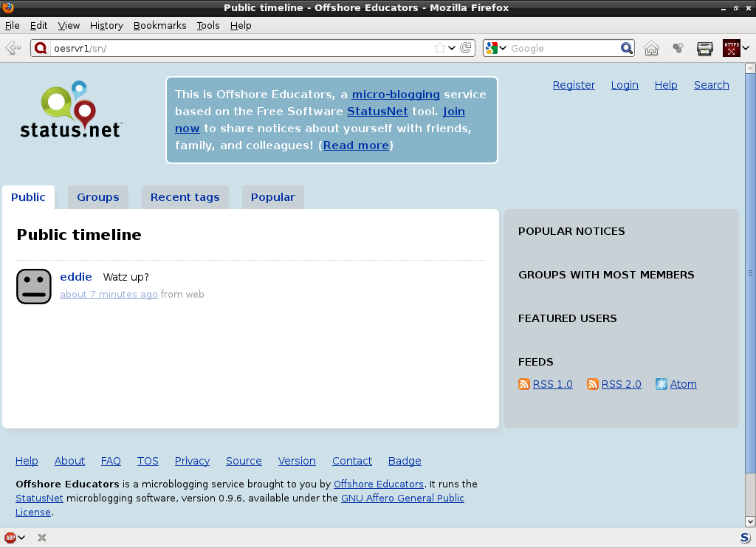Viewport: 756px width, 548px height.
Task: Open the View menu
Action: pyautogui.click(x=69, y=26)
